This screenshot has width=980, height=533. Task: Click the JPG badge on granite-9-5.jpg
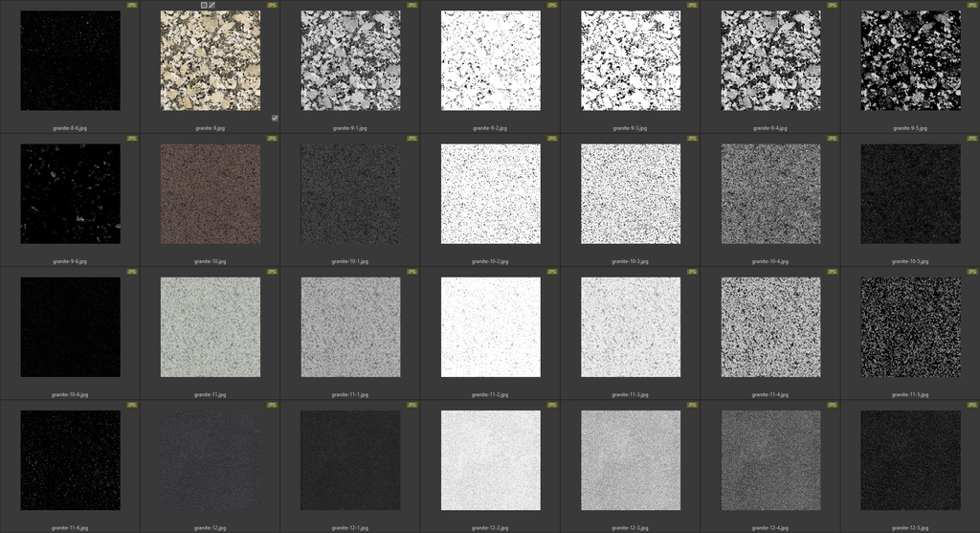972,5
